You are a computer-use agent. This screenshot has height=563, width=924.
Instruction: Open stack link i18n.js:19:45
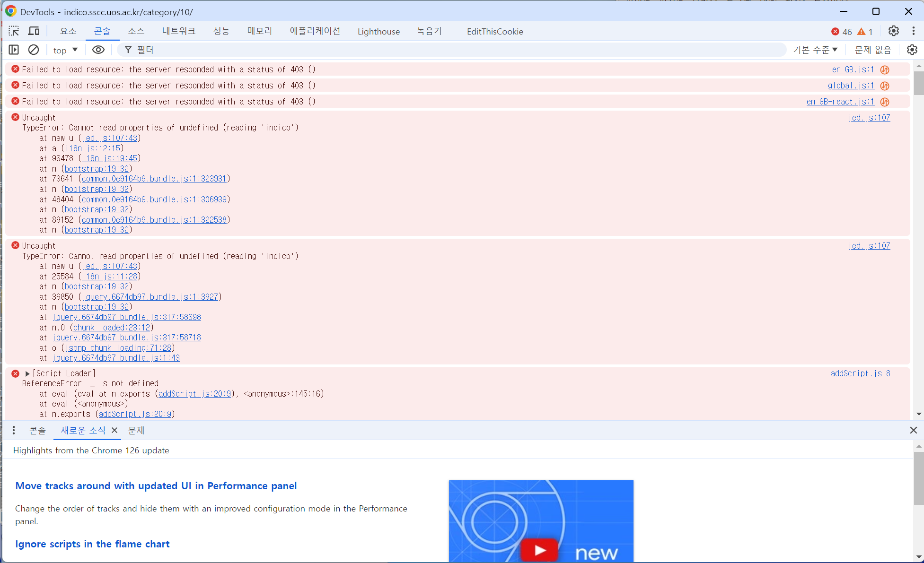point(110,158)
